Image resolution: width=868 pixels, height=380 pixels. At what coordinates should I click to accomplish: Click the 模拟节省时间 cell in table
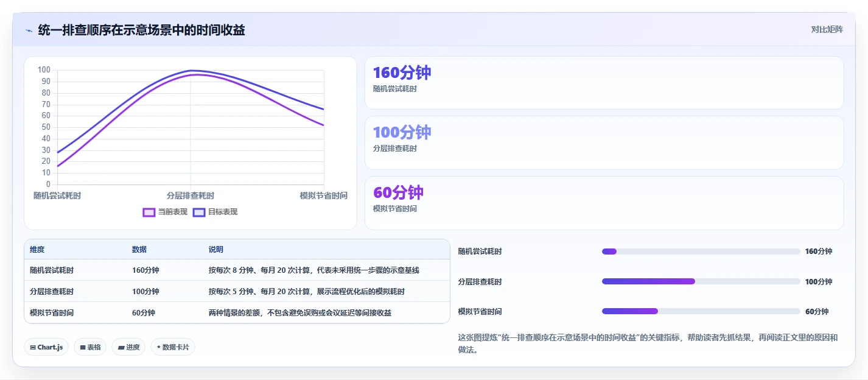tap(52, 313)
